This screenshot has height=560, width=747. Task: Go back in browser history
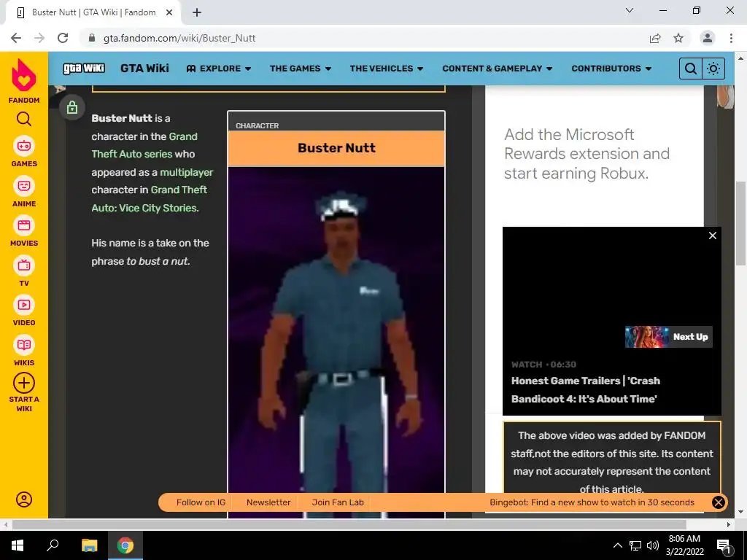click(x=16, y=38)
